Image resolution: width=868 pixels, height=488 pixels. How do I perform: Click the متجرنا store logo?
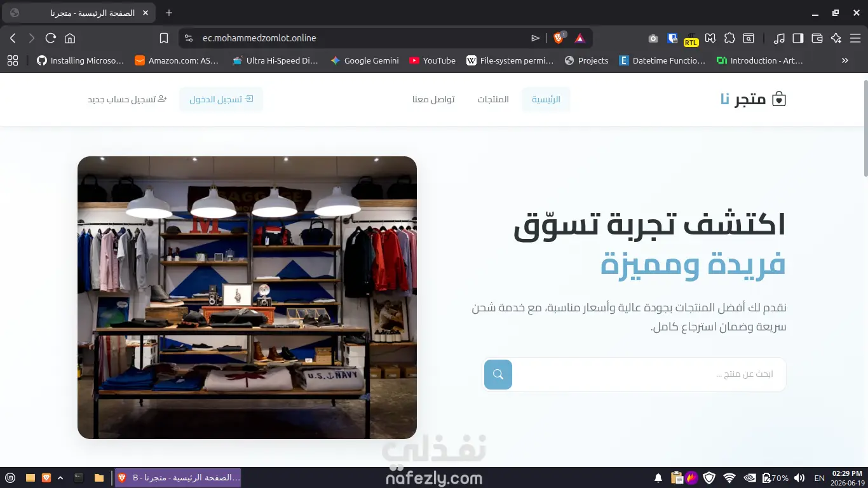click(753, 99)
